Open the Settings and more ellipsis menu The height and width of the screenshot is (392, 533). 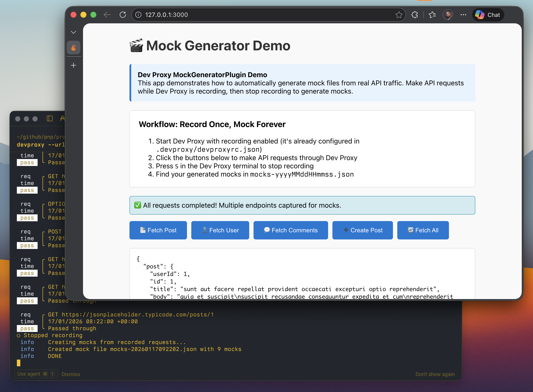click(463, 15)
